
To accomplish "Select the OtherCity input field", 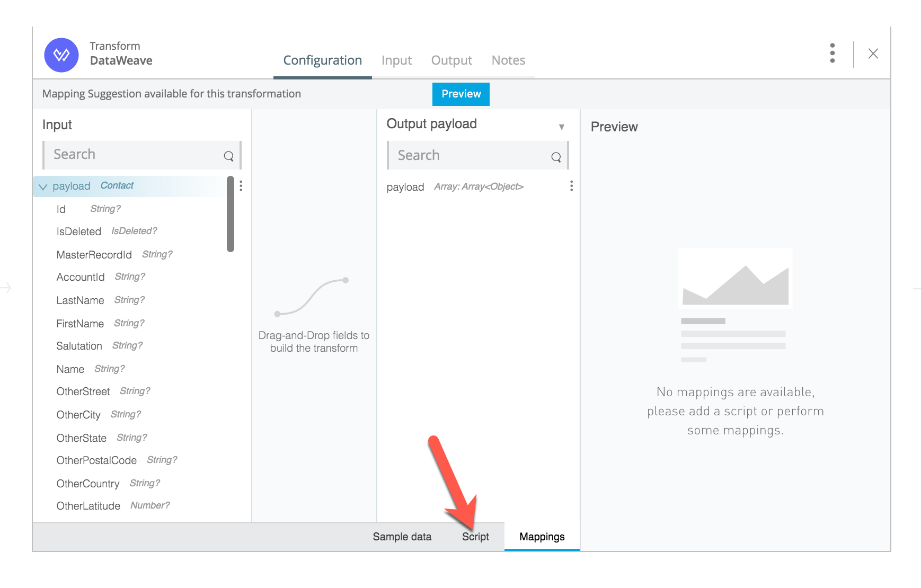I will pyautogui.click(x=99, y=415).
